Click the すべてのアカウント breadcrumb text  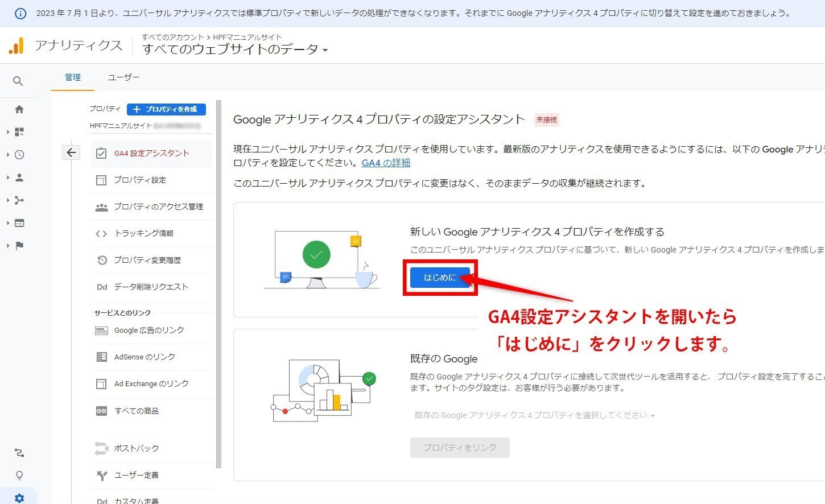pos(173,37)
